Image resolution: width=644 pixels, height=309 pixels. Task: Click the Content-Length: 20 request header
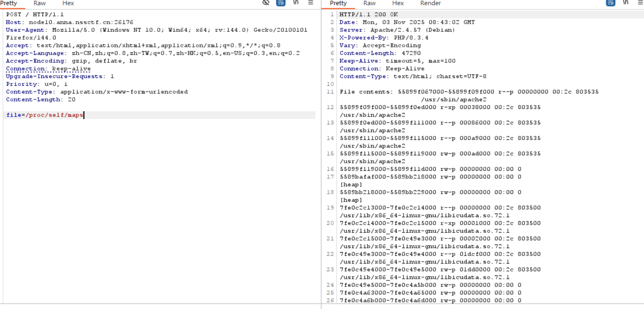click(41, 100)
